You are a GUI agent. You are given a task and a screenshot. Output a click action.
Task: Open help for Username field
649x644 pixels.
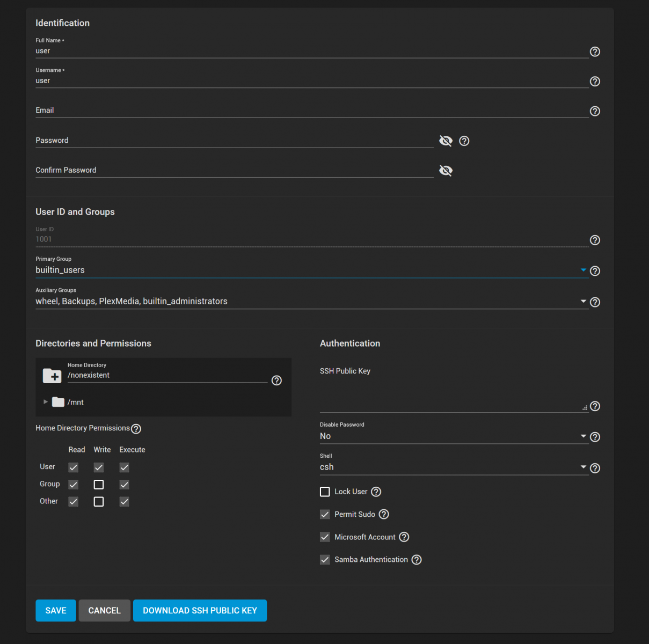(595, 81)
